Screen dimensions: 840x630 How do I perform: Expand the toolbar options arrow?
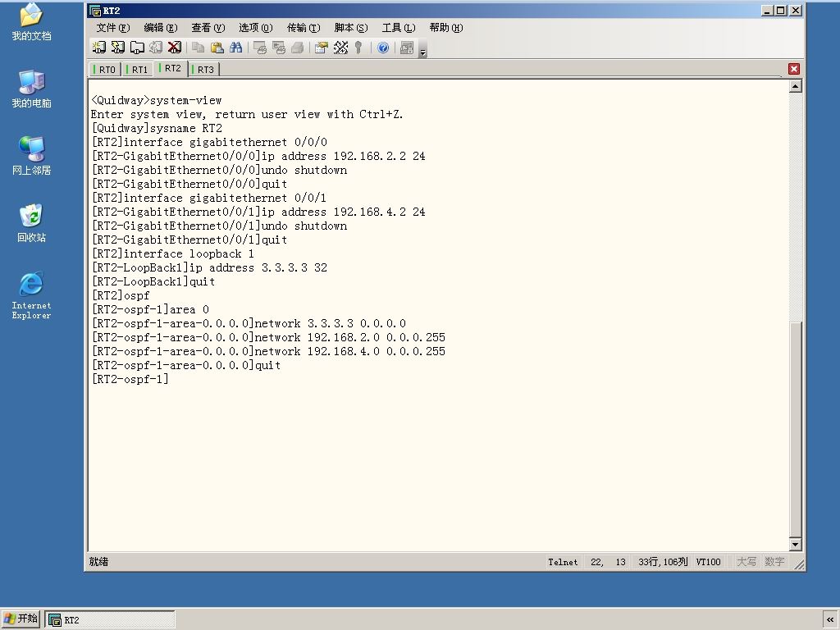coord(423,52)
